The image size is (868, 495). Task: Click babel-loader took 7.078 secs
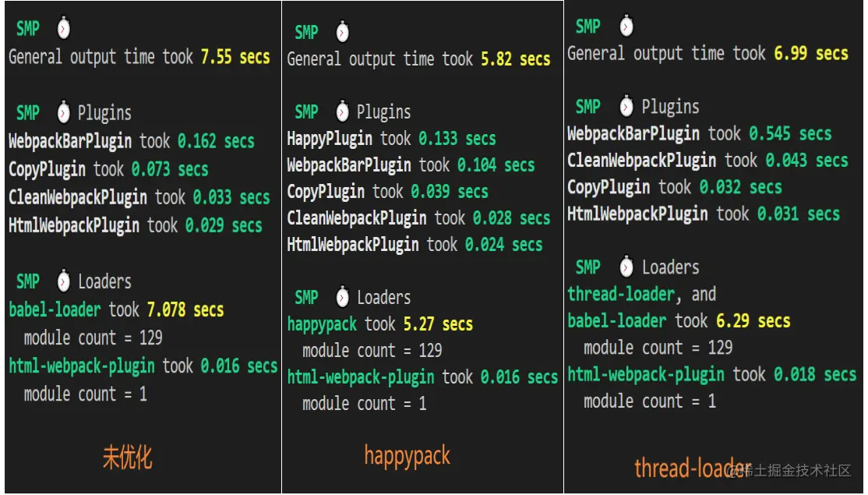116,309
